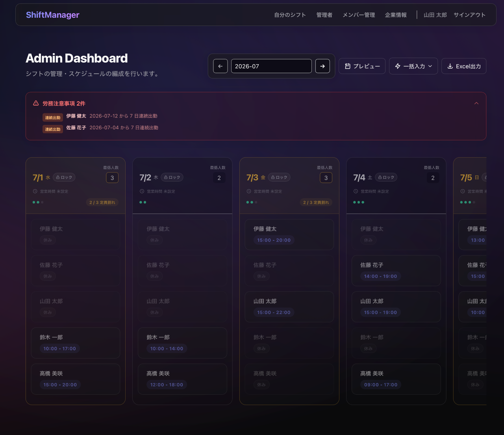Click the lightning bolt icon on 一括入力
The height and width of the screenshot is (435, 504).
pyautogui.click(x=398, y=66)
